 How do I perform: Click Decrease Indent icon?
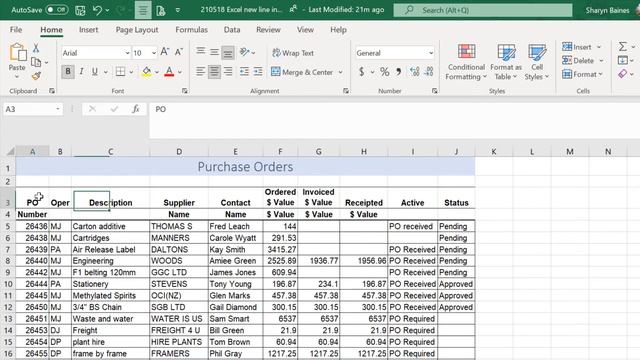(244, 72)
